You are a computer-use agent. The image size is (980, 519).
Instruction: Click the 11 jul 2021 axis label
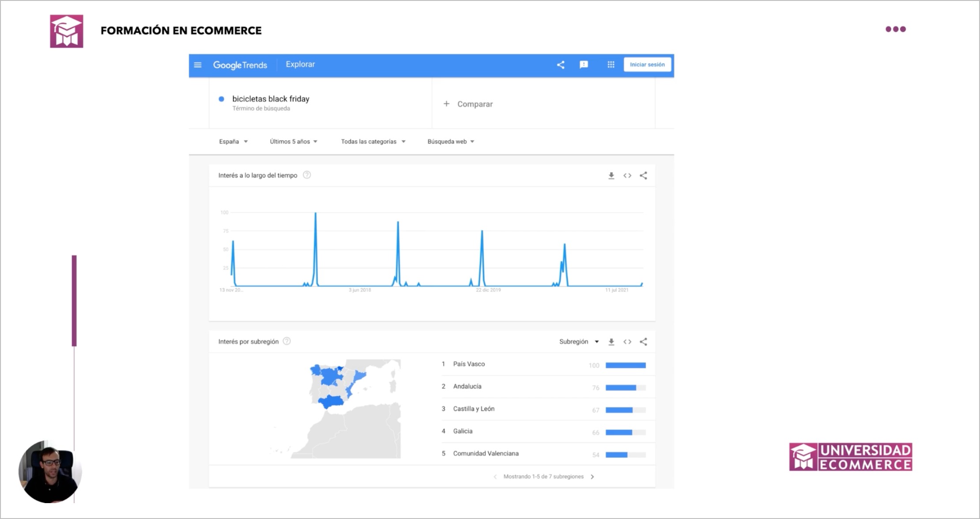pyautogui.click(x=617, y=290)
